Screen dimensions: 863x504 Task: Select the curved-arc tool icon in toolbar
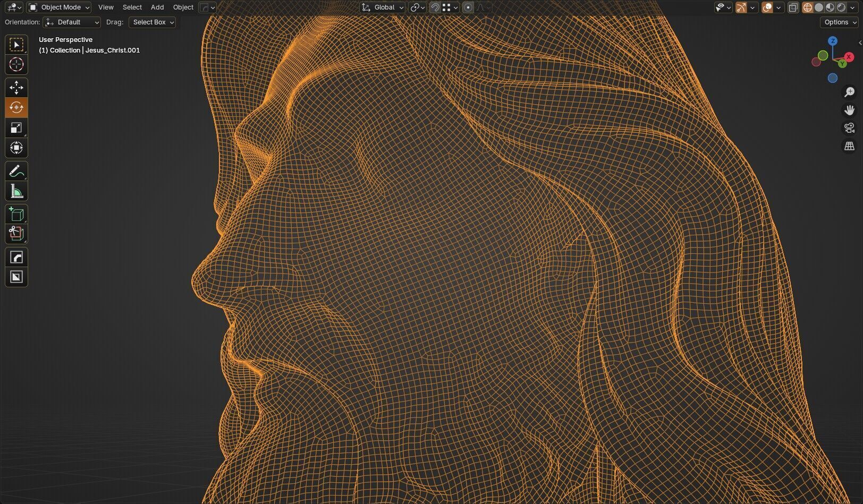point(16,257)
